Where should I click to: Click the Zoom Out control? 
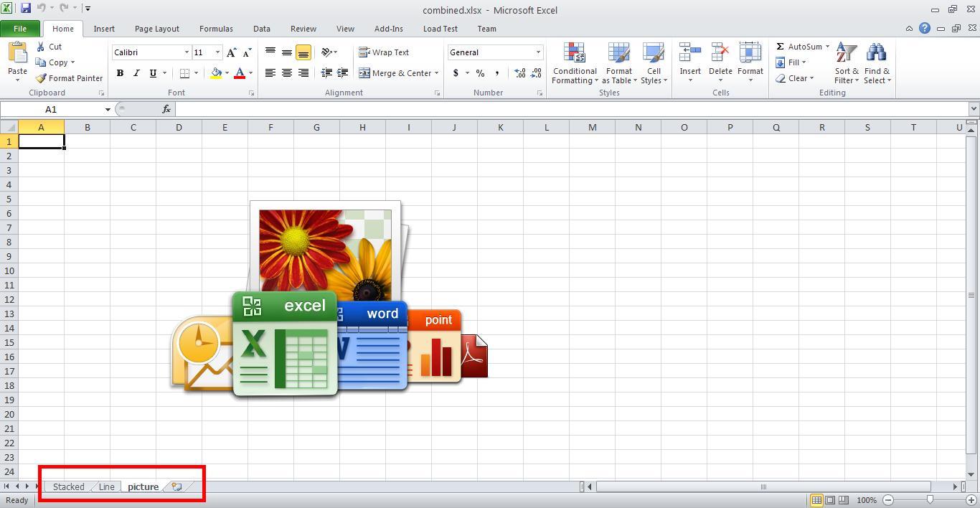coord(887,500)
